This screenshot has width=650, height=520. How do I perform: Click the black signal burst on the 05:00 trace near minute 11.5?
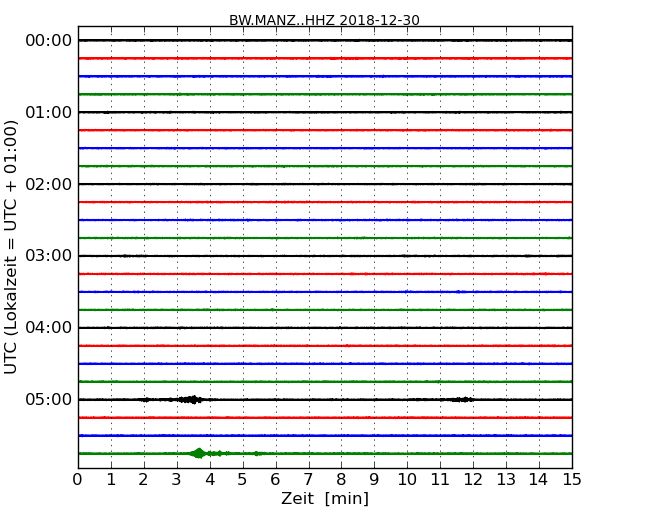461,399
